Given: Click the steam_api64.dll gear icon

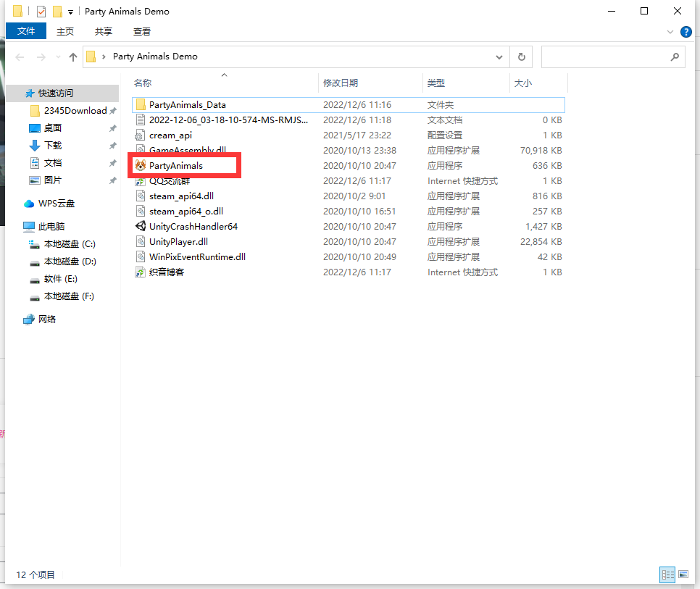Looking at the screenshot, I should click(x=141, y=196).
